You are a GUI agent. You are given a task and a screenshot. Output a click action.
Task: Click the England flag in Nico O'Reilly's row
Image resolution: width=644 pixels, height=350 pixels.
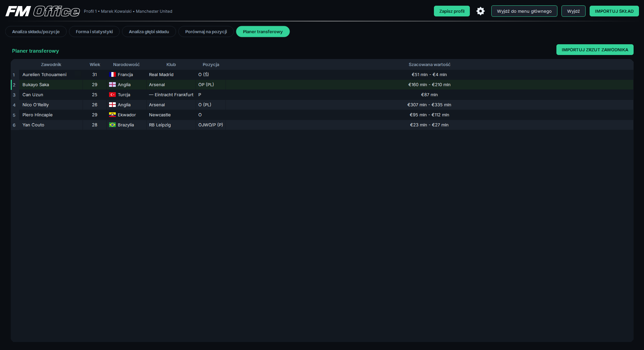click(x=112, y=105)
